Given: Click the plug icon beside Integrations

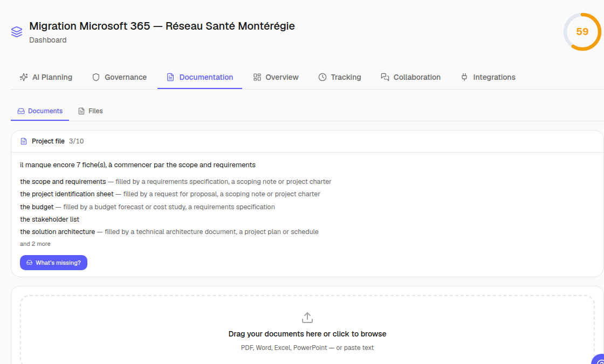Looking at the screenshot, I should click(464, 77).
